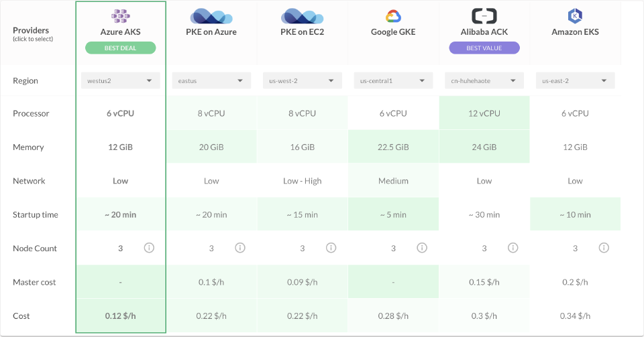Click the 0.2 $/h master cost

[x=575, y=282]
